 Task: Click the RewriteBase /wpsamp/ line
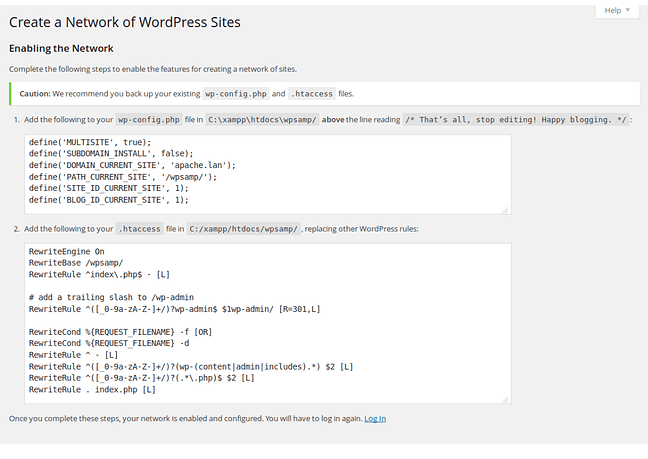[x=76, y=263]
